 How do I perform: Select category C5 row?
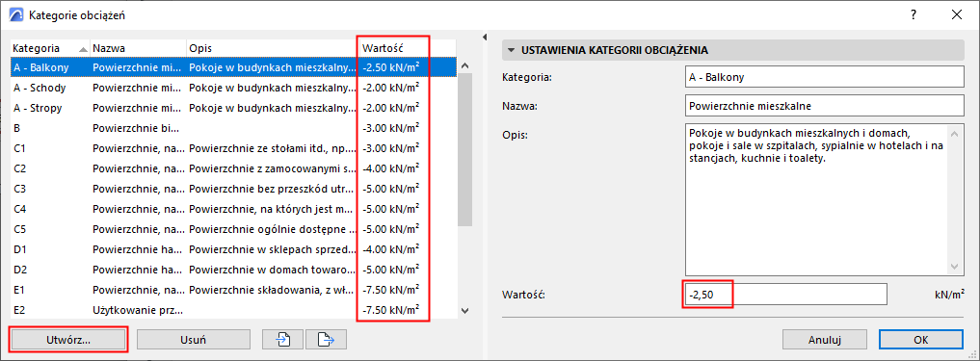[x=234, y=229]
